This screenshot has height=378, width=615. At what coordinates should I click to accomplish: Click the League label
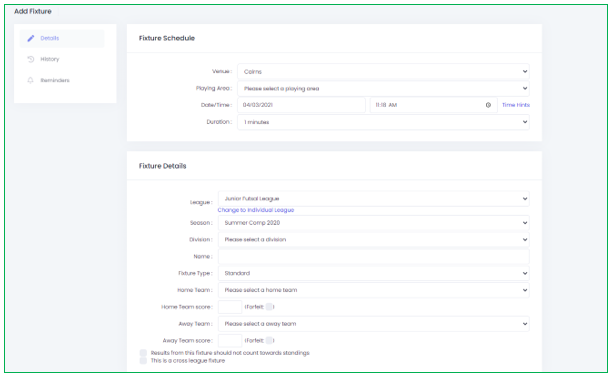[201, 202]
